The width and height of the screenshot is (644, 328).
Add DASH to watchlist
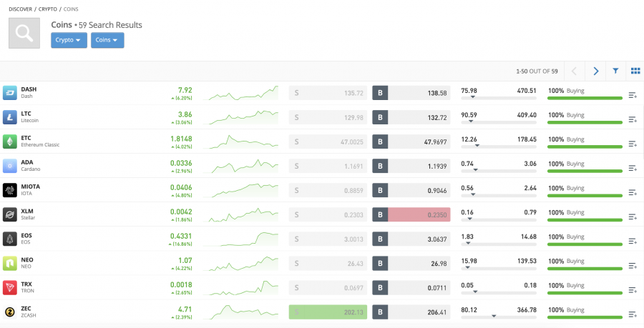click(x=633, y=95)
